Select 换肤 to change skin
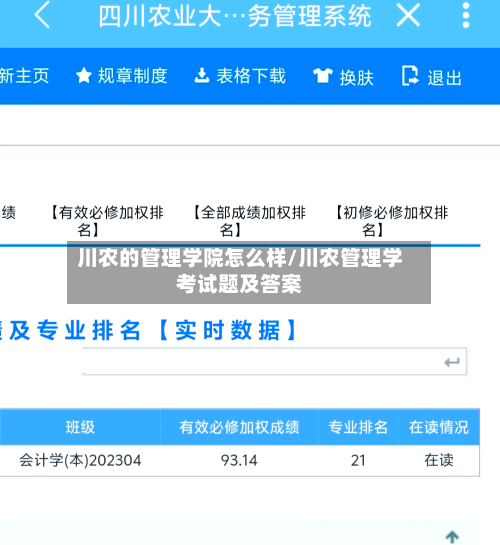The width and height of the screenshot is (500, 545). pyautogui.click(x=356, y=77)
